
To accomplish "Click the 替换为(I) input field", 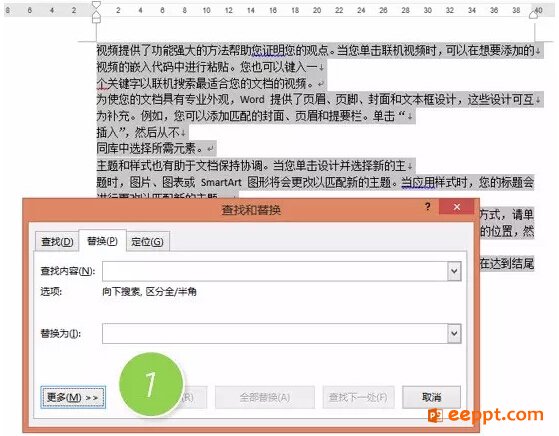I will click(275, 333).
